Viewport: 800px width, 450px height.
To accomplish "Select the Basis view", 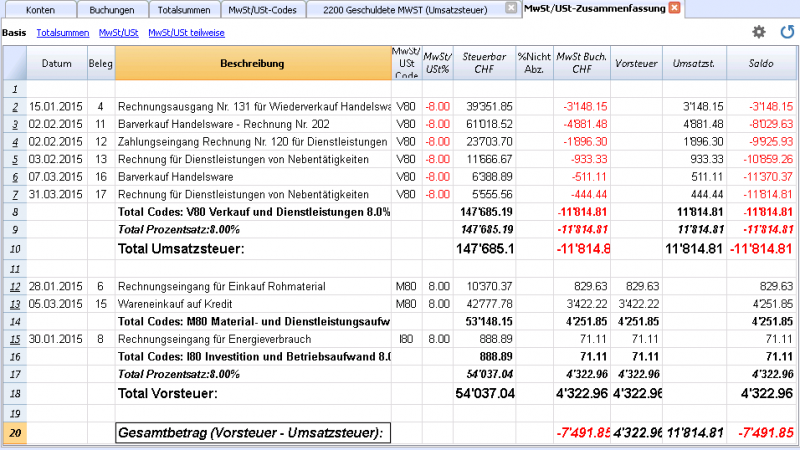I will (14, 33).
